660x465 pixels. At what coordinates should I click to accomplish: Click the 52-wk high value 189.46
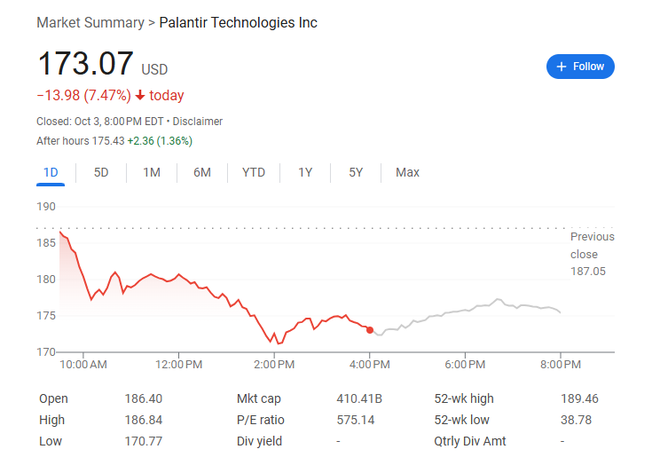(579, 398)
